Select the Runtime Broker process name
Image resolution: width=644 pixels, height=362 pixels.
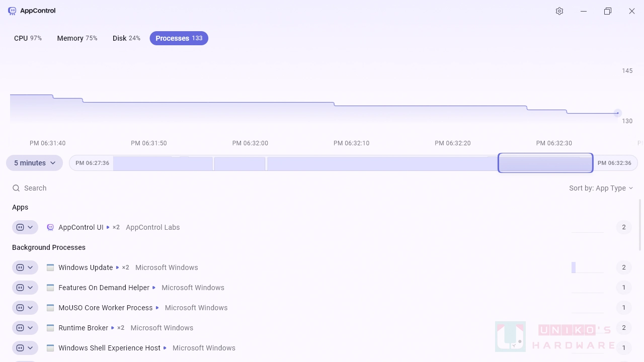(x=84, y=328)
